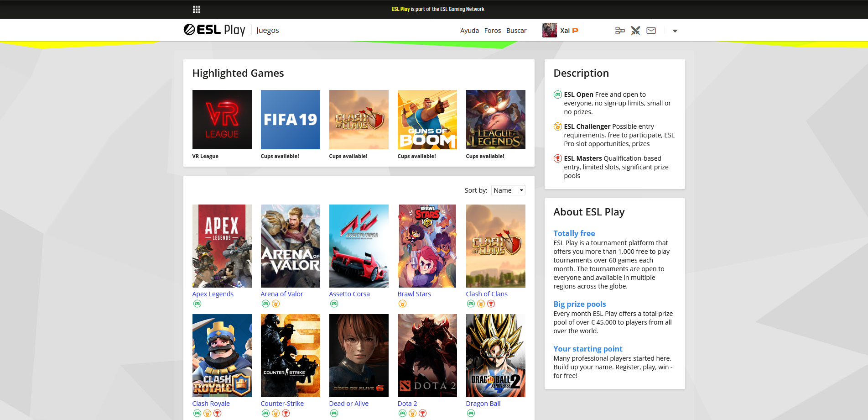The width and height of the screenshot is (868, 420).
Task: Select the Guns of Boom thumbnail
Action: click(427, 120)
